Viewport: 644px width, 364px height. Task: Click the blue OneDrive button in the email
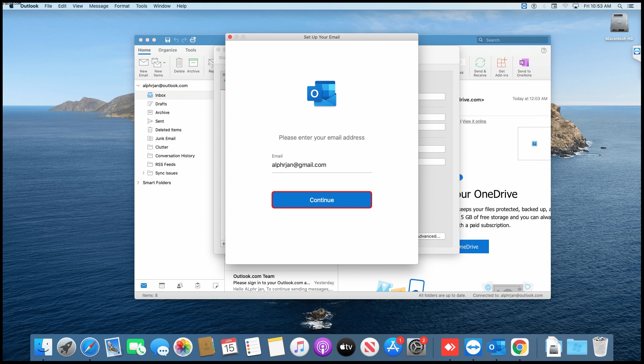pyautogui.click(x=474, y=247)
